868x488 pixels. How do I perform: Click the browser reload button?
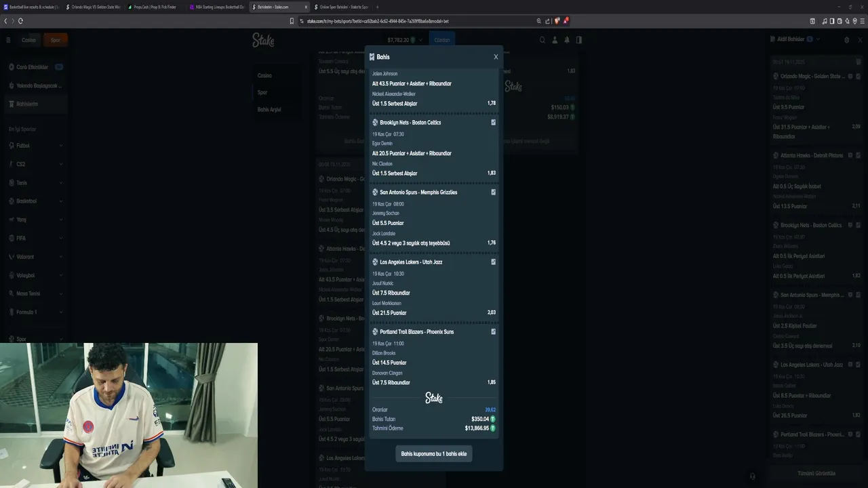[x=20, y=21]
